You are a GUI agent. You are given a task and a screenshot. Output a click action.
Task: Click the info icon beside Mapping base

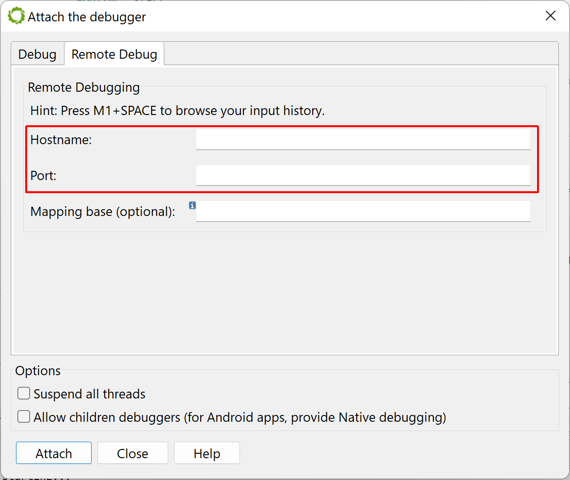tap(192, 205)
